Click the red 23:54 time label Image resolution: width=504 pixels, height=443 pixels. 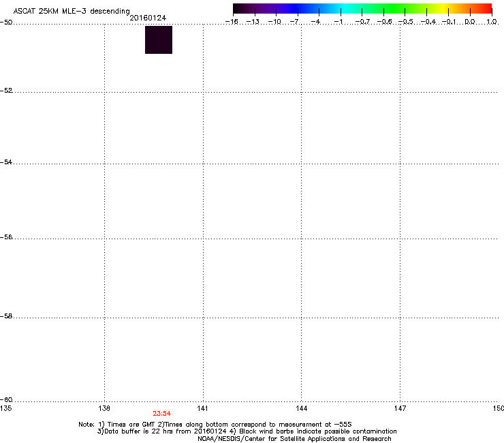161,414
